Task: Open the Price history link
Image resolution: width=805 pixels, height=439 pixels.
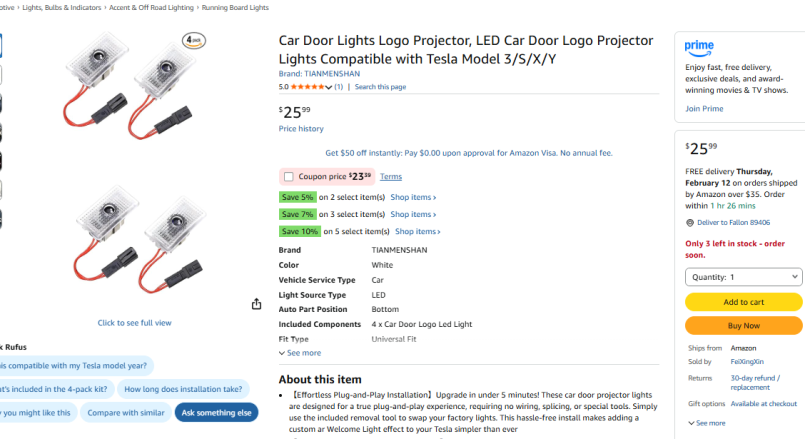Action: 301,129
